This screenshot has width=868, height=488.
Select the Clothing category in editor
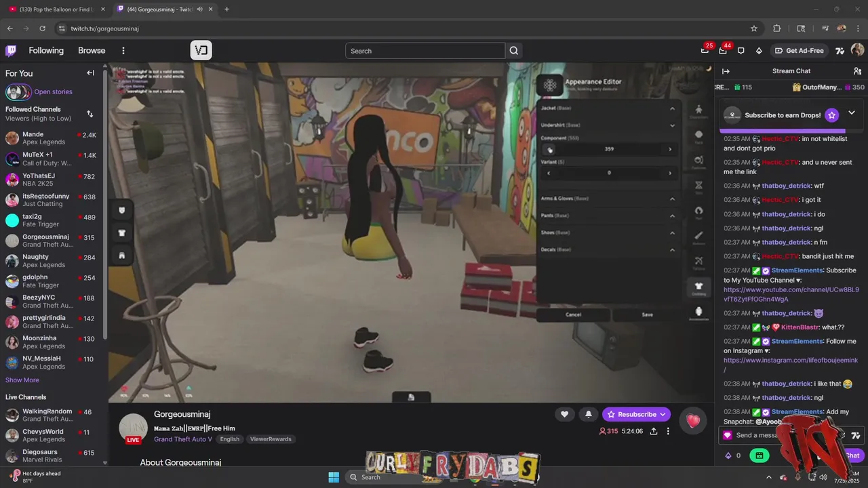(x=698, y=288)
